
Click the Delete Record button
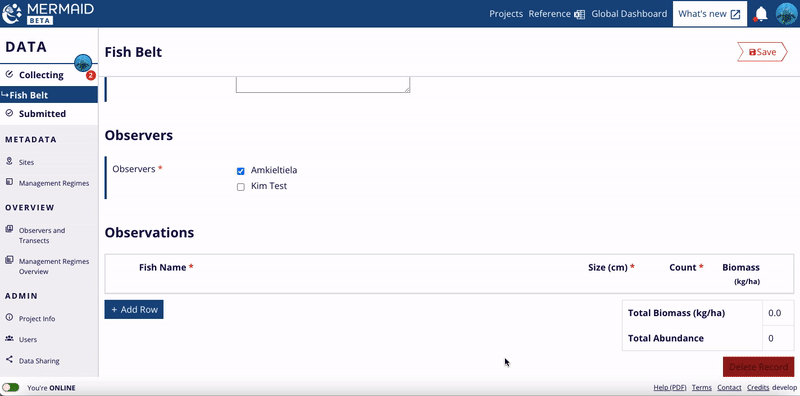[759, 366]
